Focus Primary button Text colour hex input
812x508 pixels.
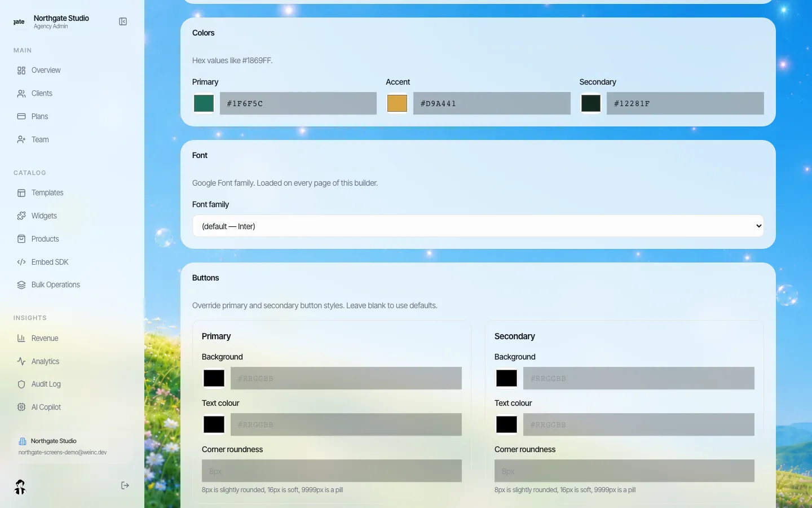tap(346, 424)
